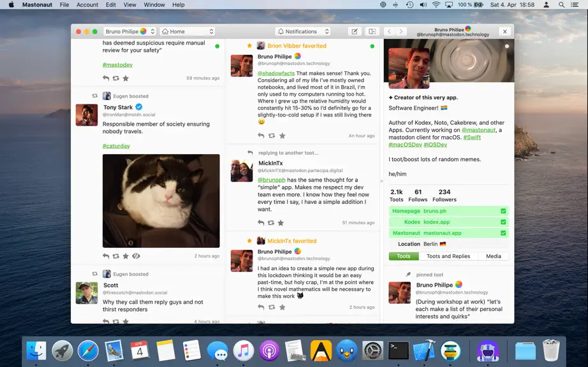Reply to the lockdown app idea toot
The image size is (588, 367).
tap(261, 307)
